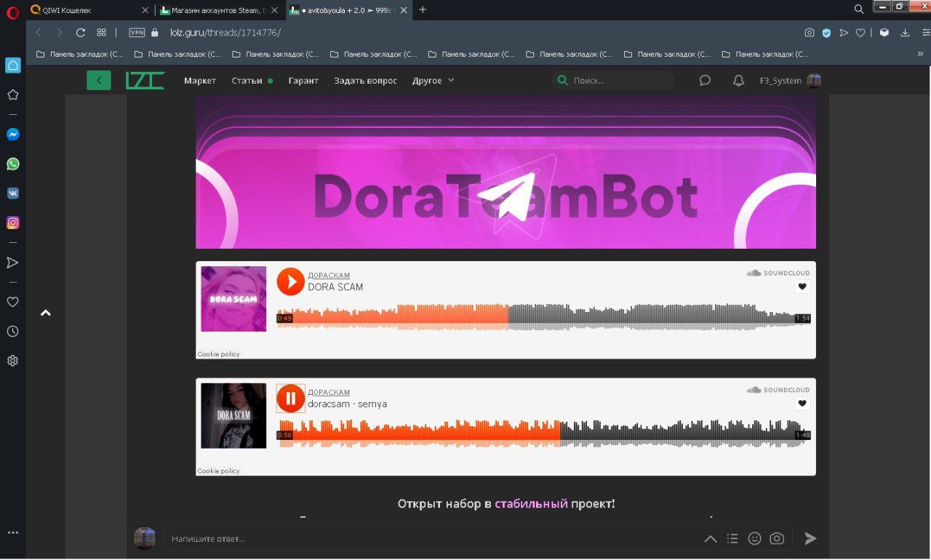931x560 pixels.
Task: Pause the doracsam - semya track
Action: click(x=290, y=399)
